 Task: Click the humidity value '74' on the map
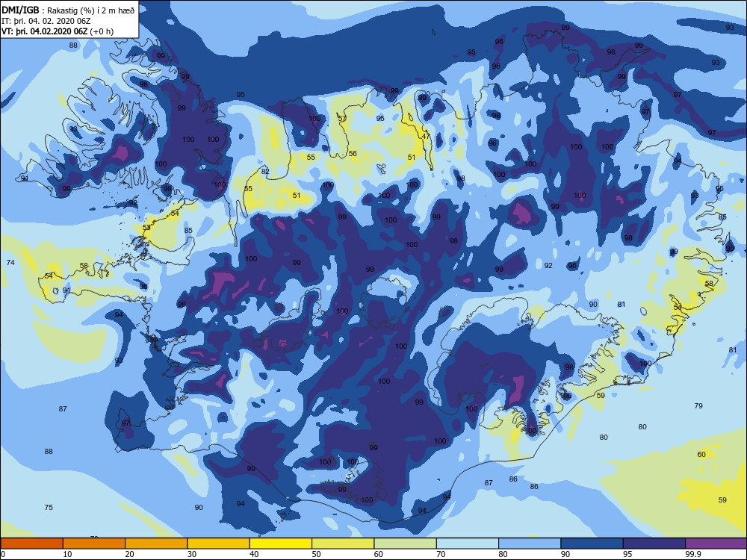[10, 262]
